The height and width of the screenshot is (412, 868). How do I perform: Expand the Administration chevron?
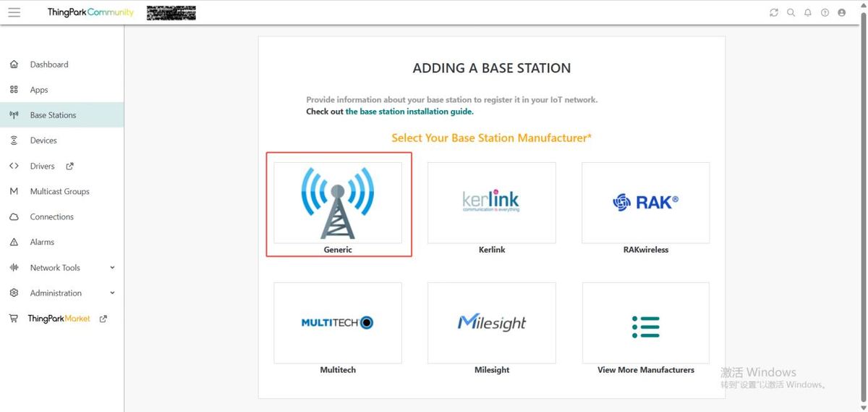point(112,293)
